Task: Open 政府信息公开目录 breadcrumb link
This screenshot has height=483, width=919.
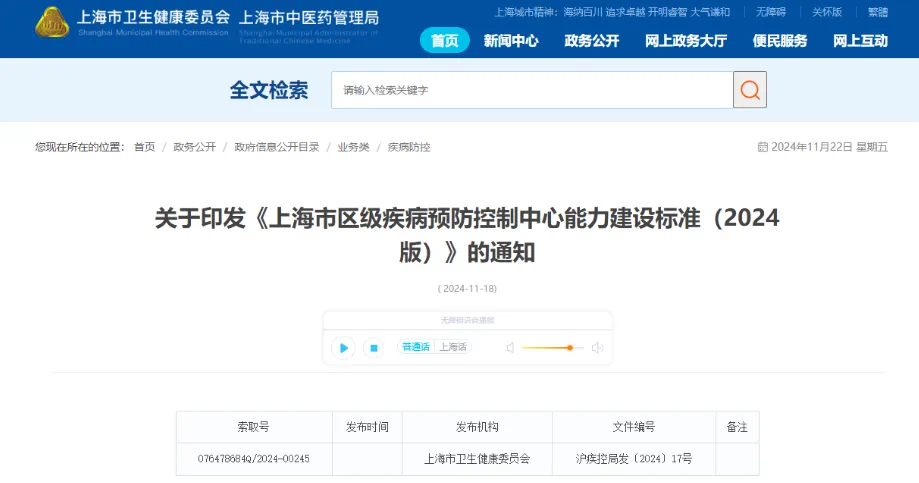Action: (277, 147)
